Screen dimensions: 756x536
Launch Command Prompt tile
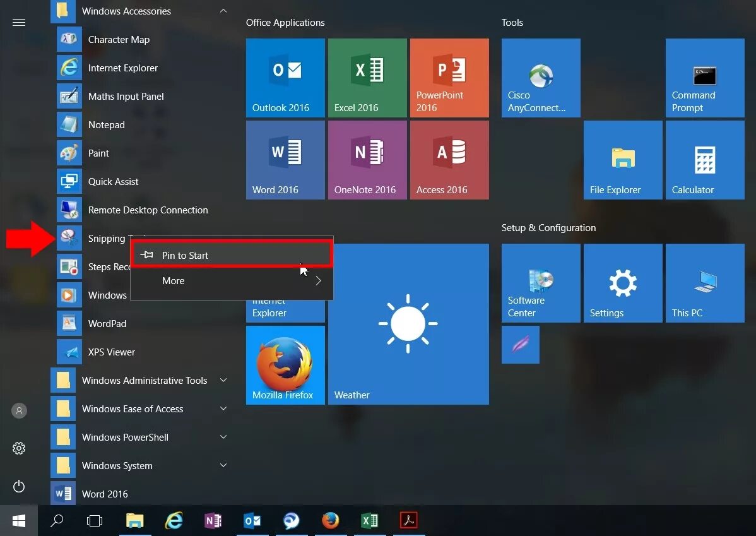point(705,78)
